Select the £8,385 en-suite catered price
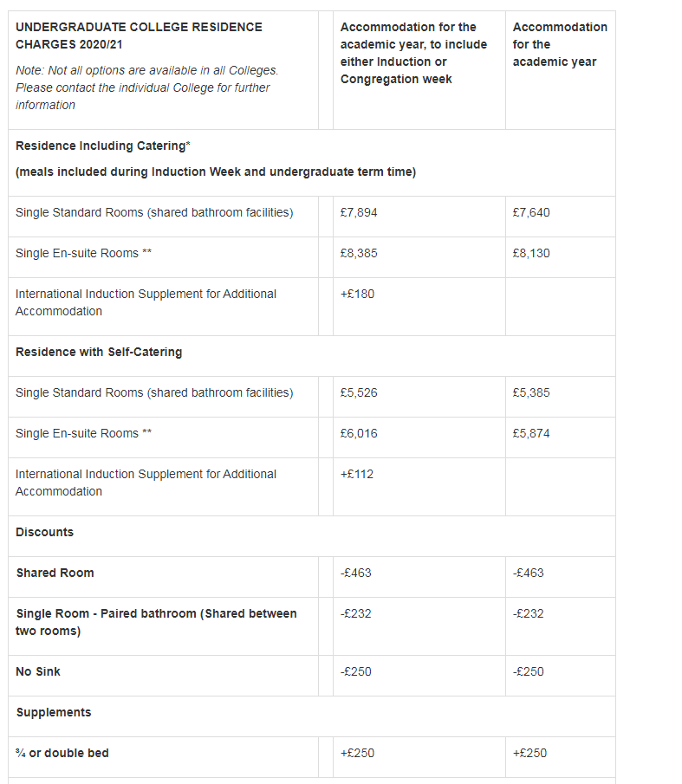 359,254
